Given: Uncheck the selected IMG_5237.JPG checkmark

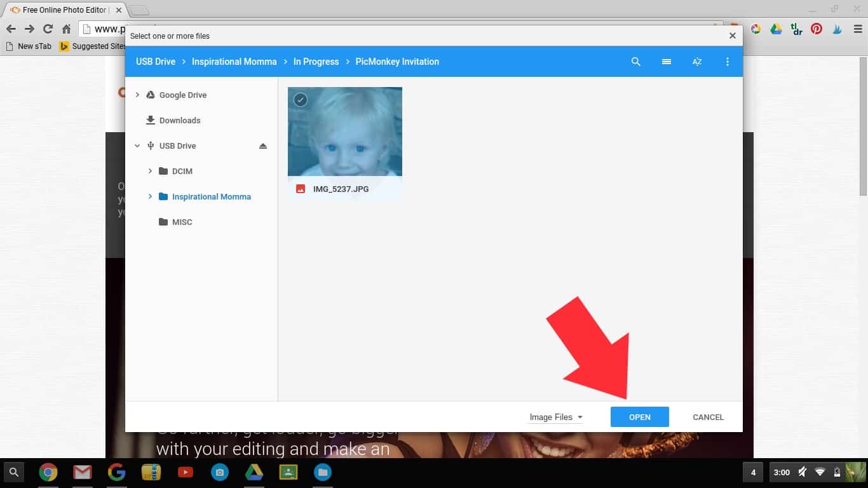Looking at the screenshot, I should 301,100.
